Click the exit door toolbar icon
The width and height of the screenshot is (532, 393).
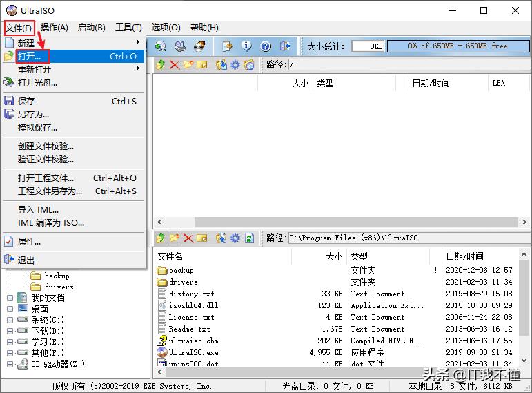(286, 46)
